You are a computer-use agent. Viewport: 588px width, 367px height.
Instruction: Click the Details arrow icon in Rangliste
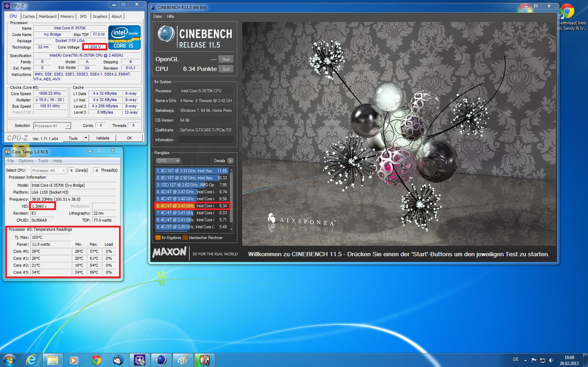click(230, 161)
